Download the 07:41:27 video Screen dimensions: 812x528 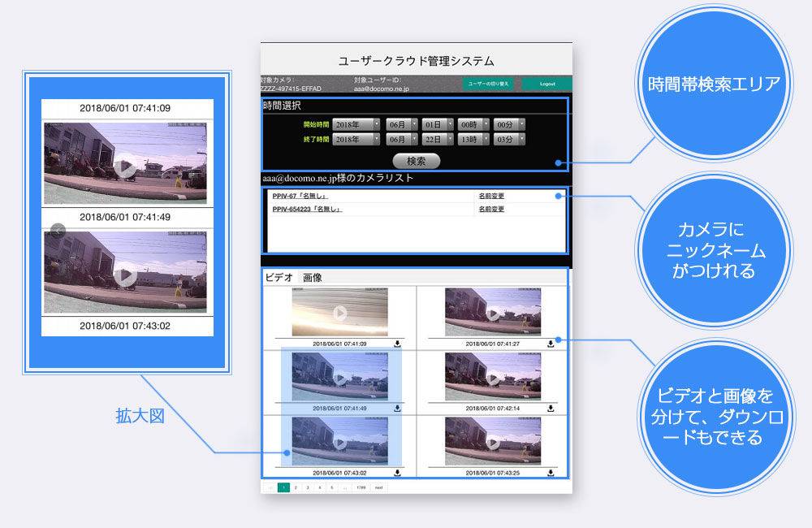[551, 344]
